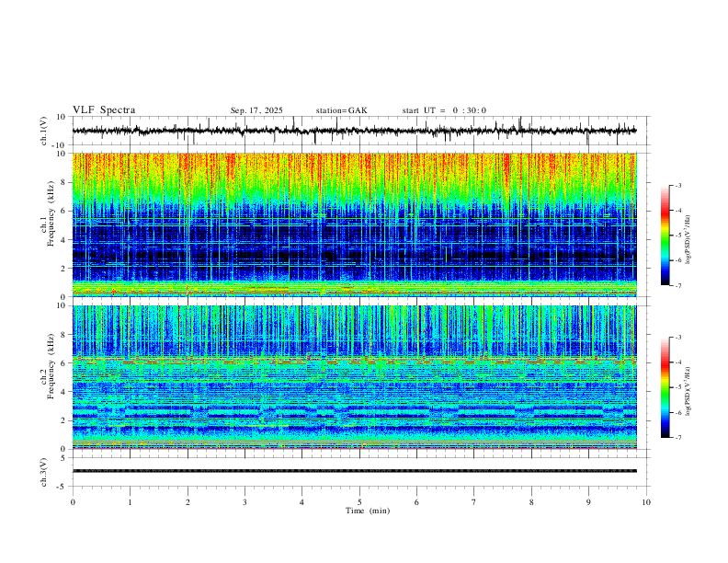Click the "VLF Spectra" title text

click(104, 110)
